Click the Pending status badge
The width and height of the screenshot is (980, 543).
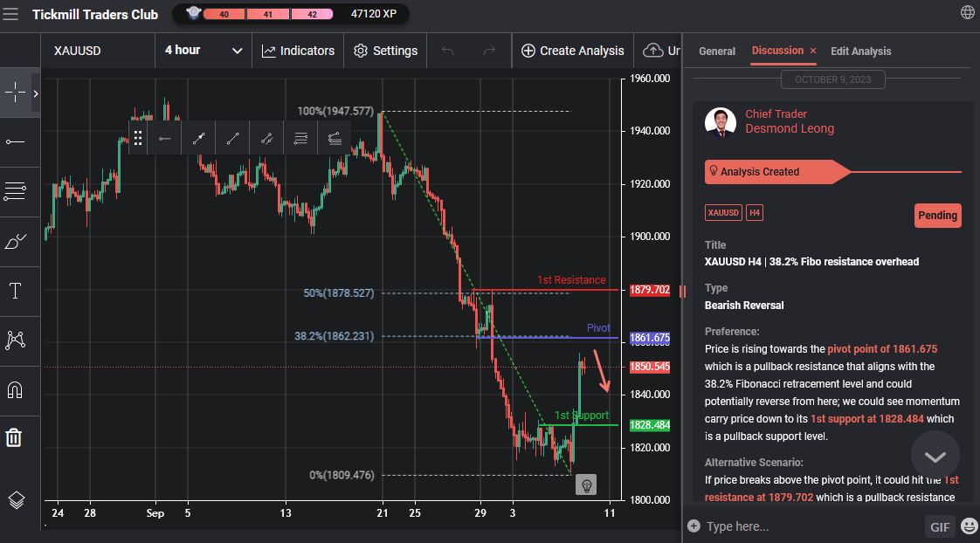[937, 216]
